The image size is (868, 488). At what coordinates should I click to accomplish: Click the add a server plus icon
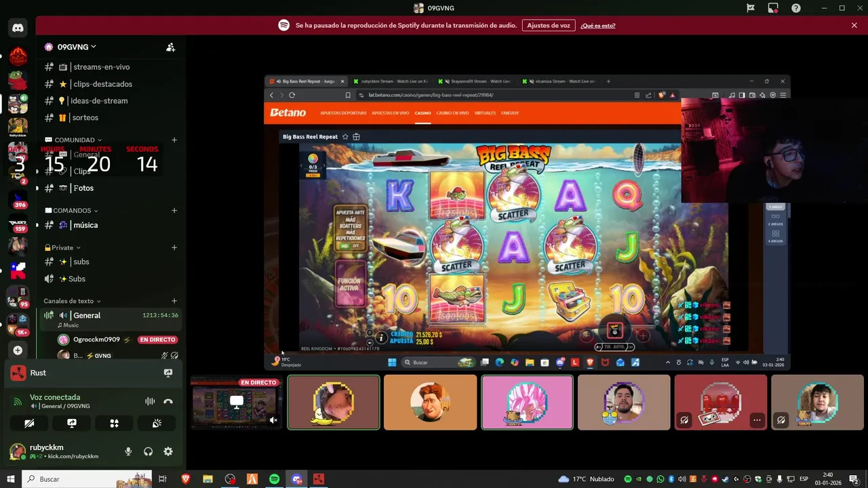[x=18, y=350]
